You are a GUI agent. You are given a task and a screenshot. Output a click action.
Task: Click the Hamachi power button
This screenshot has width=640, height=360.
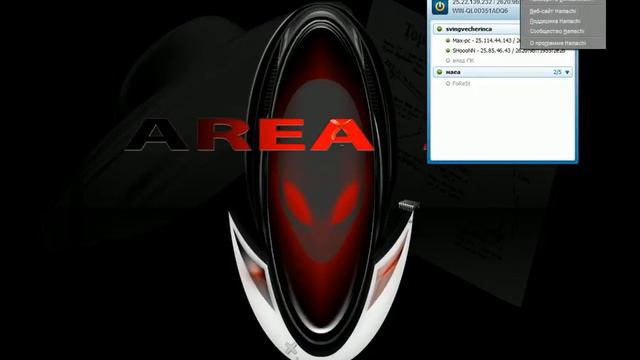pos(440,7)
